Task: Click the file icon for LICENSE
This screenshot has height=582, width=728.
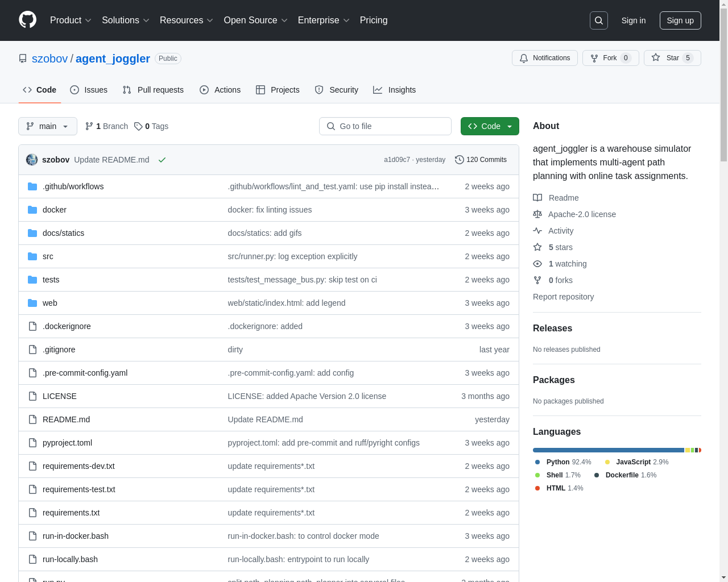Action: (x=32, y=396)
